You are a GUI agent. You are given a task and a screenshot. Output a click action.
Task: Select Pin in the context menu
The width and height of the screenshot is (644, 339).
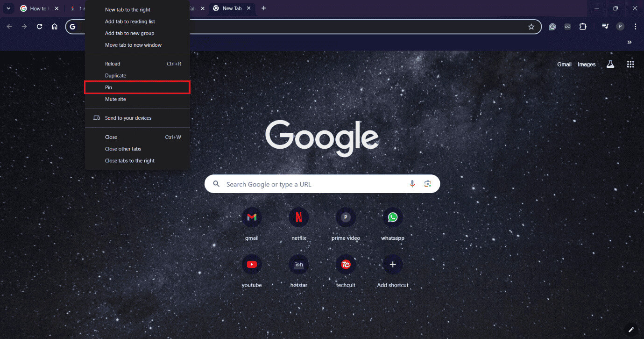click(137, 87)
